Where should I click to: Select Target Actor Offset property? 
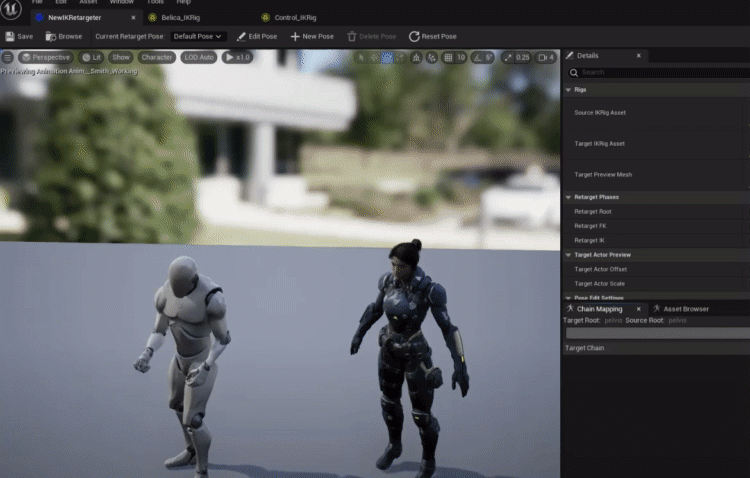(x=656, y=269)
